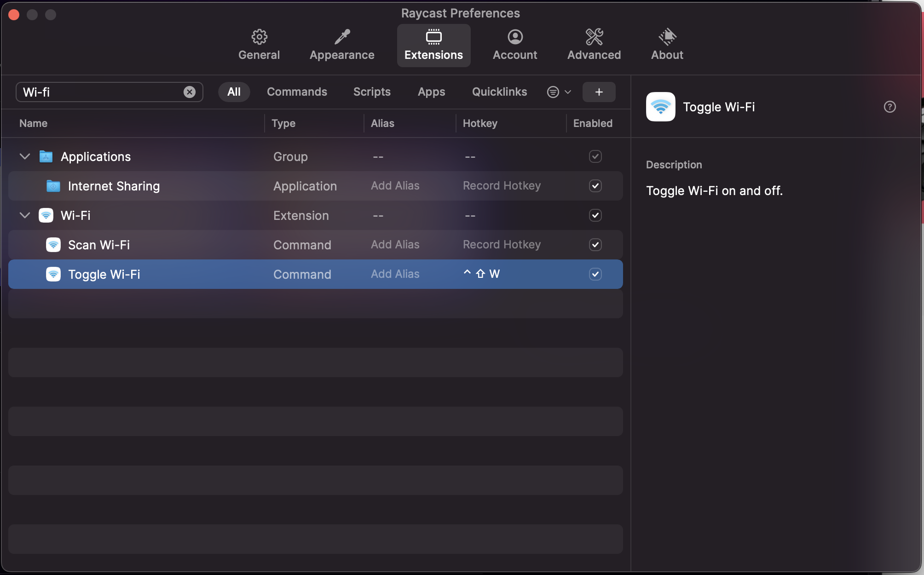This screenshot has width=924, height=575.
Task: Click Add Alias for Toggle Wi-Fi
Action: click(395, 274)
